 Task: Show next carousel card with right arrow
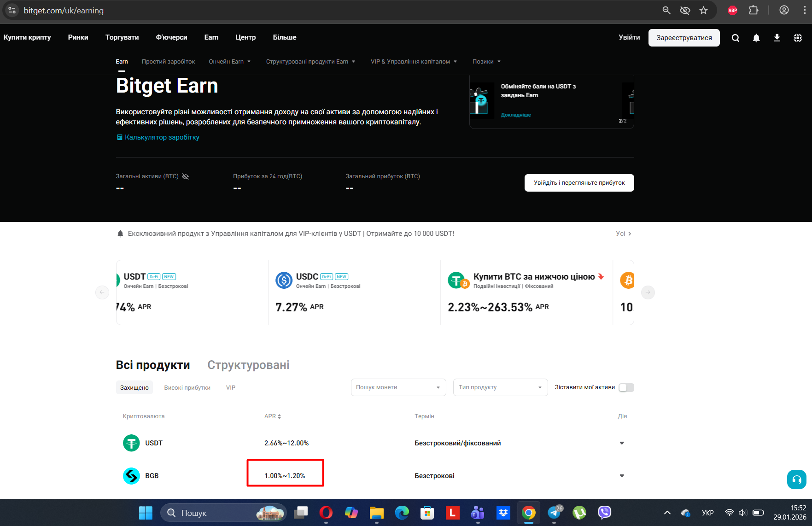tap(648, 292)
